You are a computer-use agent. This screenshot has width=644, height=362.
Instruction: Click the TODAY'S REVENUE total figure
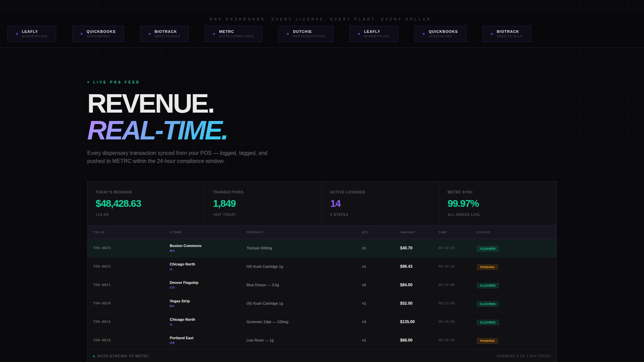[x=118, y=203]
